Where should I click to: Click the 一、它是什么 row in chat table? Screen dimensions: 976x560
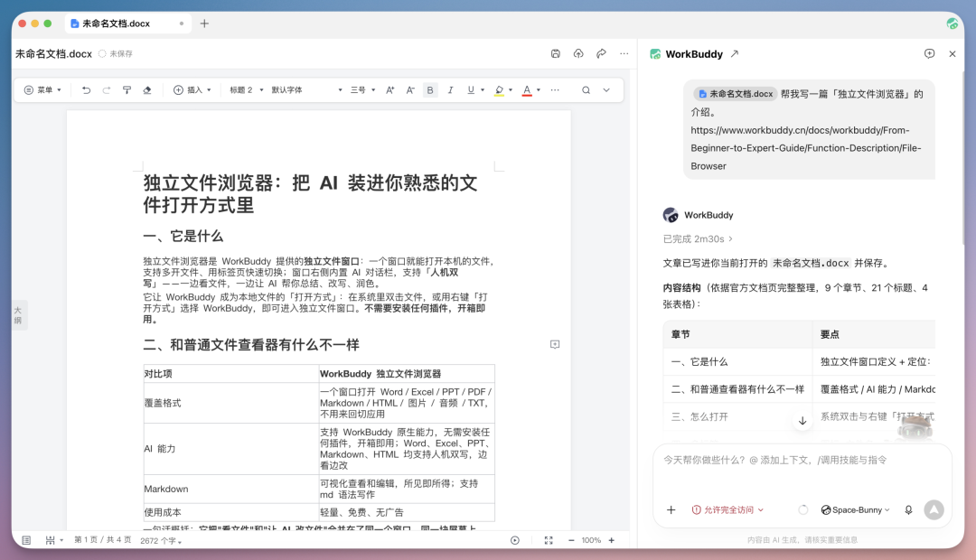[799, 361]
